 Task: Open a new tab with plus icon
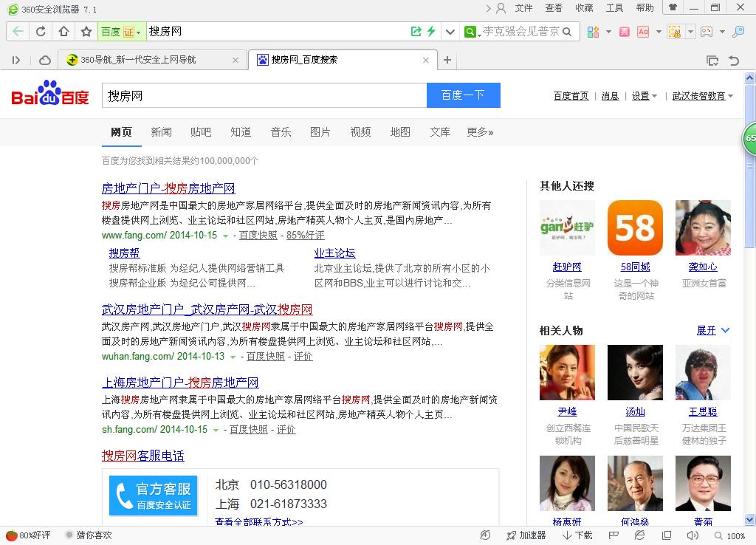(447, 60)
